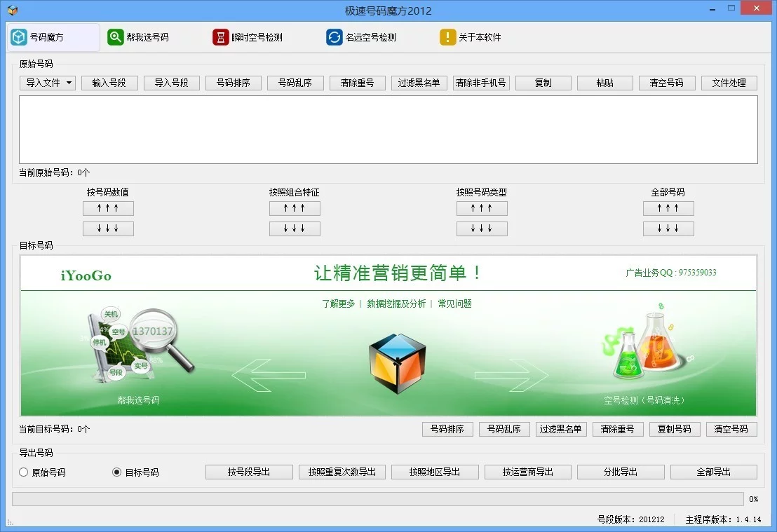Shuffle original numbers with 号码乱序 in the top toolbar
This screenshot has height=532, width=777.
point(295,83)
